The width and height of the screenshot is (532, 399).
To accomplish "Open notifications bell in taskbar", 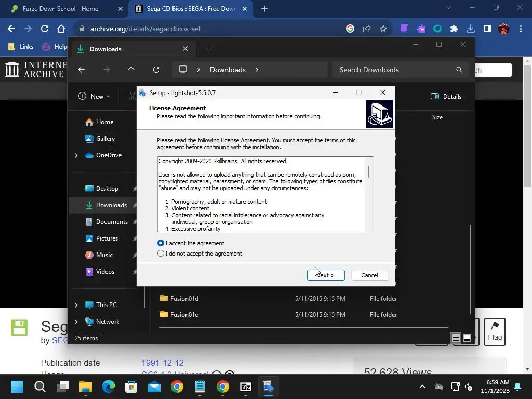I will click(518, 387).
